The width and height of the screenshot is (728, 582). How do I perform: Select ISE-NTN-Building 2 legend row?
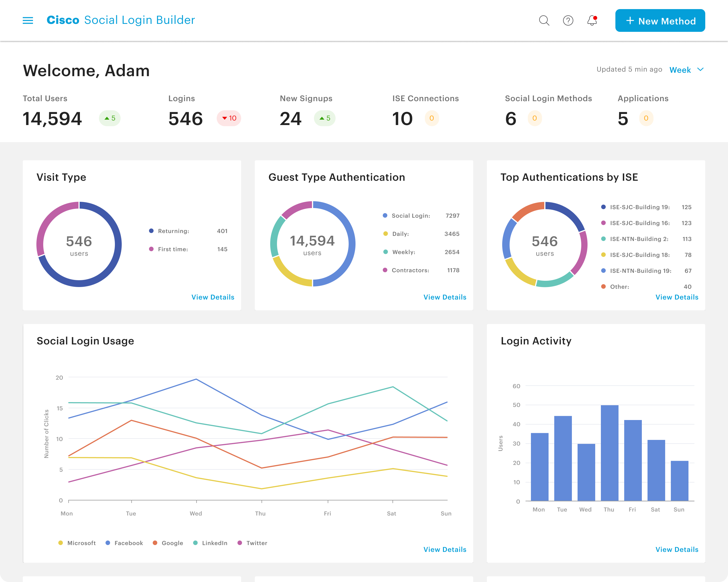pos(646,239)
